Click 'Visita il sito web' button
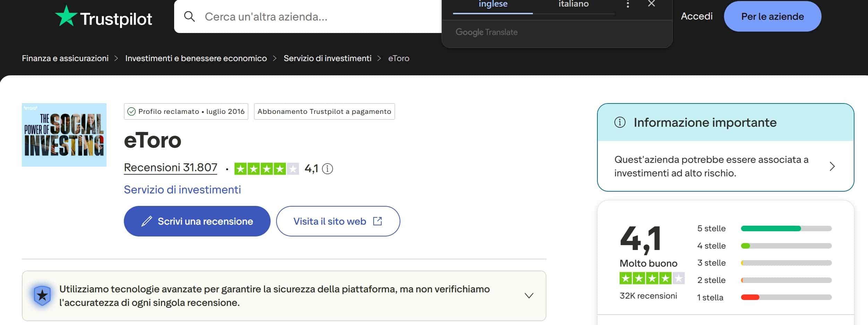This screenshot has width=868, height=325. [x=338, y=221]
